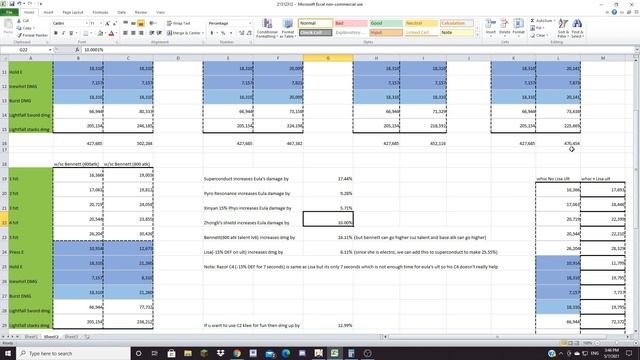Apply the Neutral cell style
Screen dimensions: 640x360
(x=421, y=23)
